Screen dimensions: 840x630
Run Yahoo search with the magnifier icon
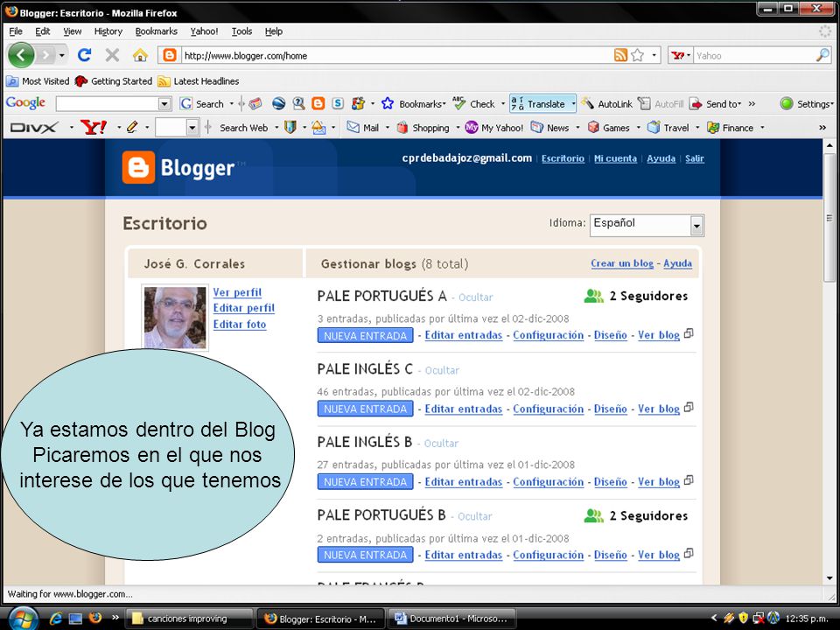point(822,55)
